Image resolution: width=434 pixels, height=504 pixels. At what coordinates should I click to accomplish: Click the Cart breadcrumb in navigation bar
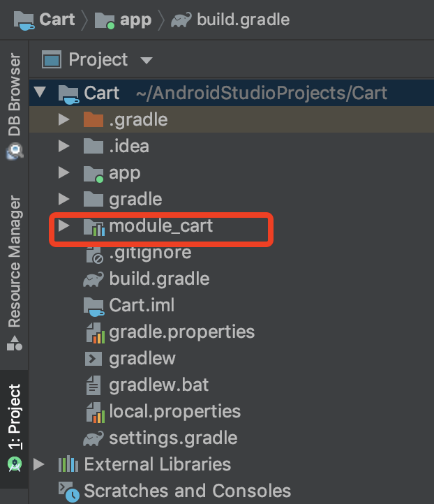coord(45,20)
